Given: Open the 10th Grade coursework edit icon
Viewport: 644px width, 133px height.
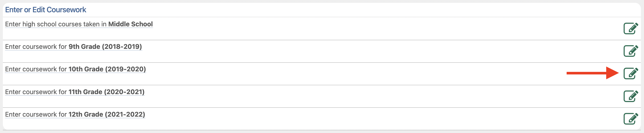Looking at the screenshot, I should click(x=630, y=73).
